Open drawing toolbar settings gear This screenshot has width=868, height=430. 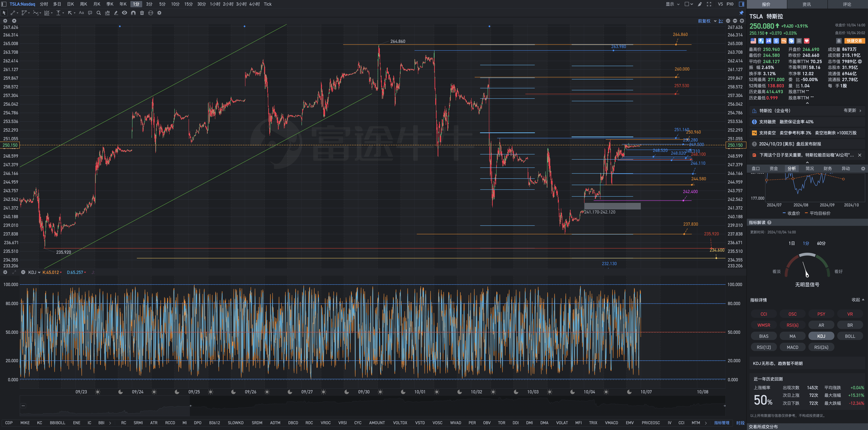point(159,13)
